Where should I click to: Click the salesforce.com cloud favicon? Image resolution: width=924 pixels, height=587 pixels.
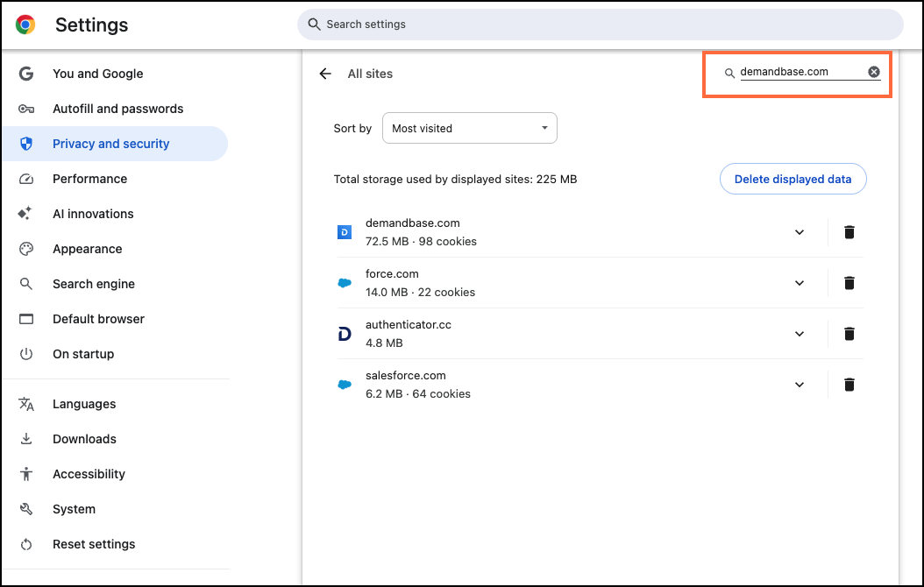[x=345, y=385]
